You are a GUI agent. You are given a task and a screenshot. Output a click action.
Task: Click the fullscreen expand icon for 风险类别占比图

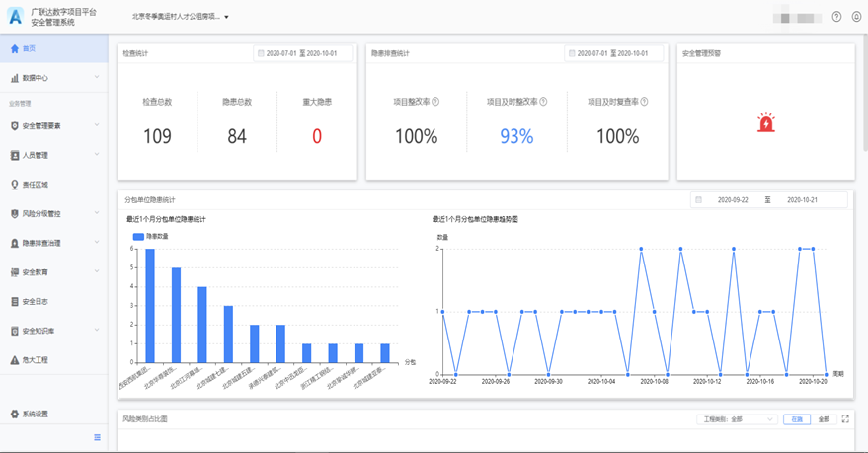pyautogui.click(x=845, y=419)
